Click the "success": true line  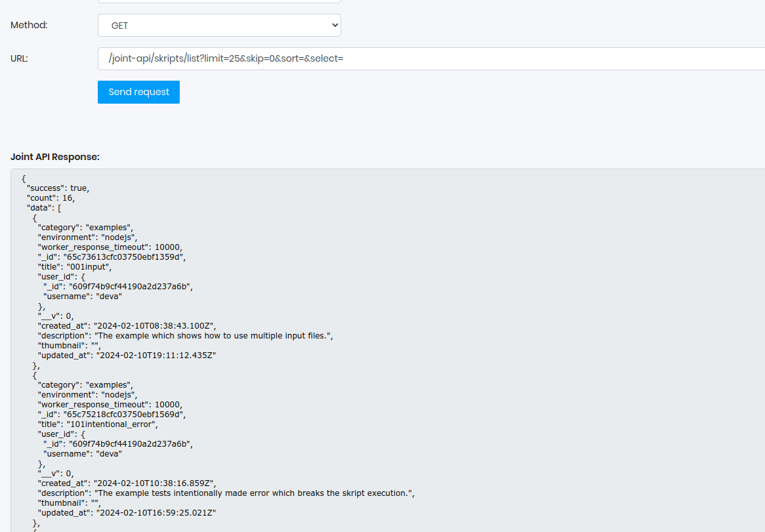coord(58,188)
